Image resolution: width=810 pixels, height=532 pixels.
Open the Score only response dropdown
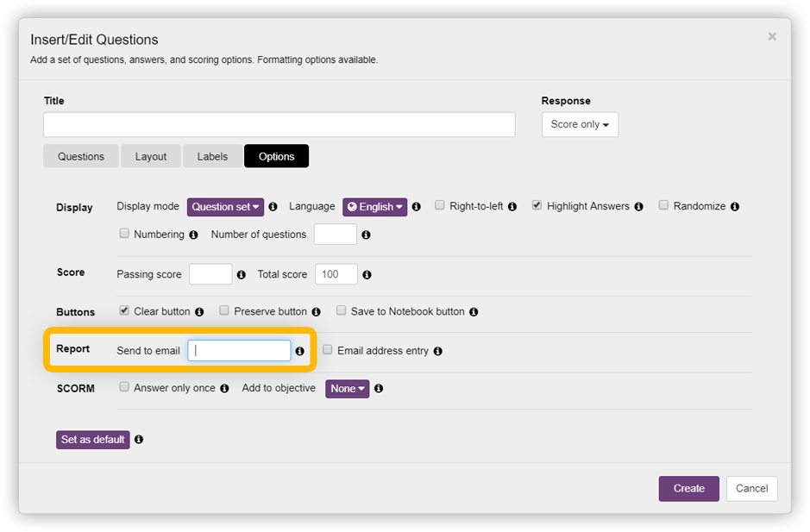point(580,125)
